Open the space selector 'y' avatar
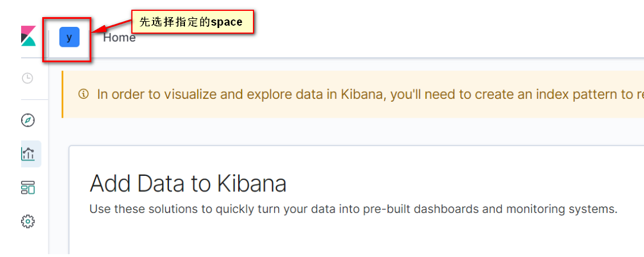 point(69,37)
